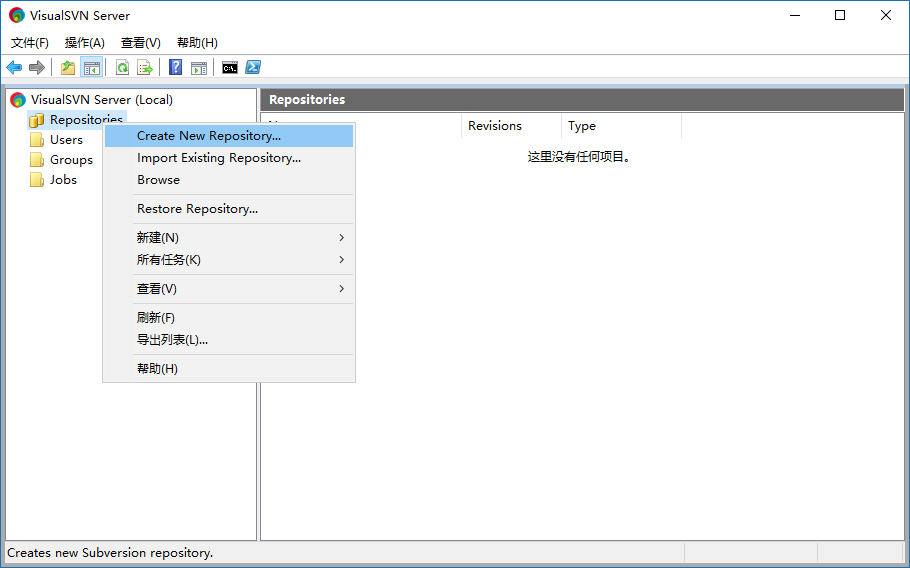Close the VisualSVN Server window
Viewport: 910px width, 568px height.
click(x=886, y=16)
